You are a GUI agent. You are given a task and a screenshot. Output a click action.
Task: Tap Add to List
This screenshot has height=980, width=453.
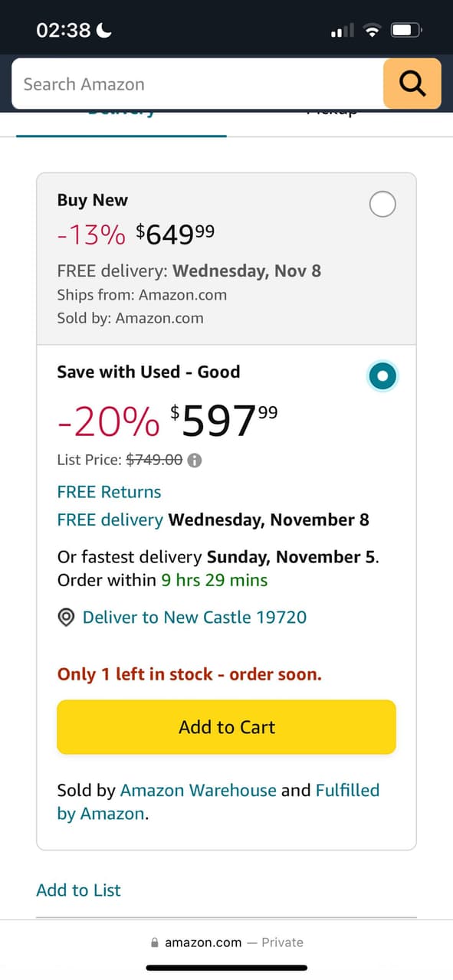[x=78, y=890]
